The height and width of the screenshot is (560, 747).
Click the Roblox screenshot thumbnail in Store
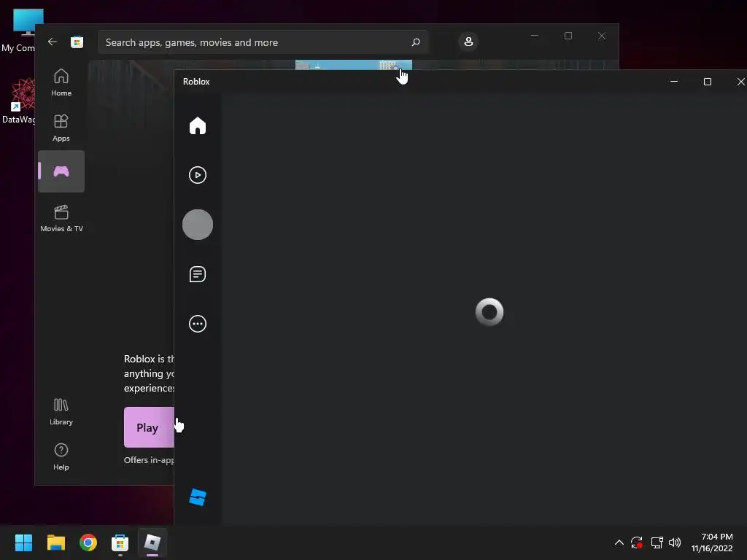(x=354, y=65)
